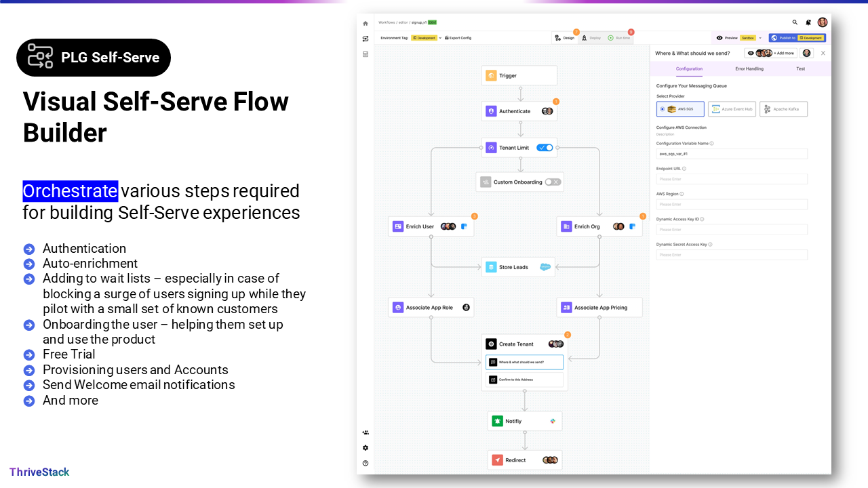868x488 pixels.
Task: Open the database icon in the sidebar
Action: pyautogui.click(x=366, y=54)
